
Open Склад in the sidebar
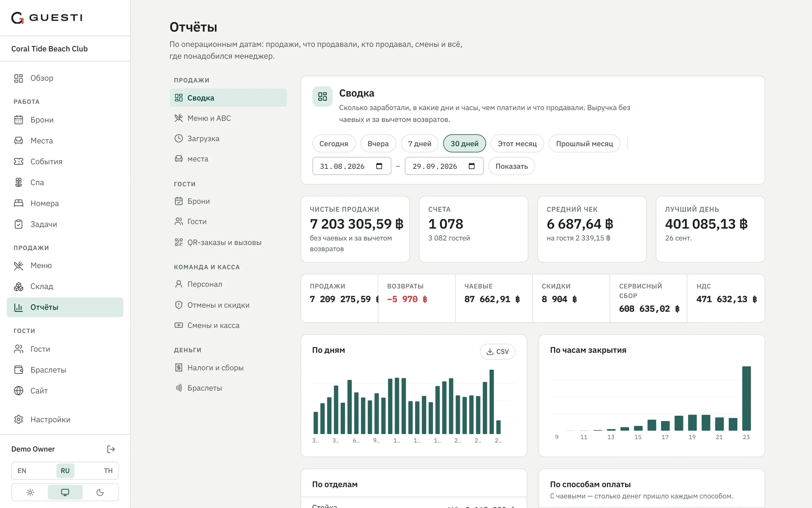pyautogui.click(x=65, y=286)
